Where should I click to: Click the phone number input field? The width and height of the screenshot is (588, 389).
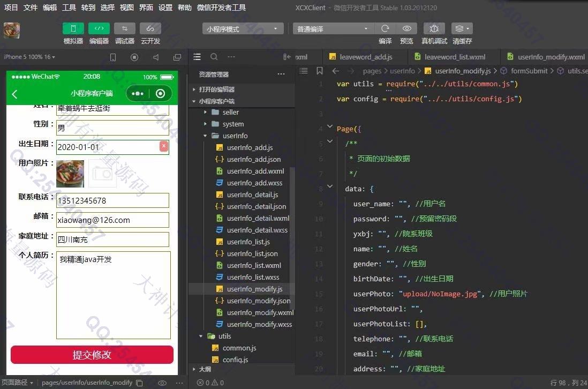pyautogui.click(x=112, y=201)
